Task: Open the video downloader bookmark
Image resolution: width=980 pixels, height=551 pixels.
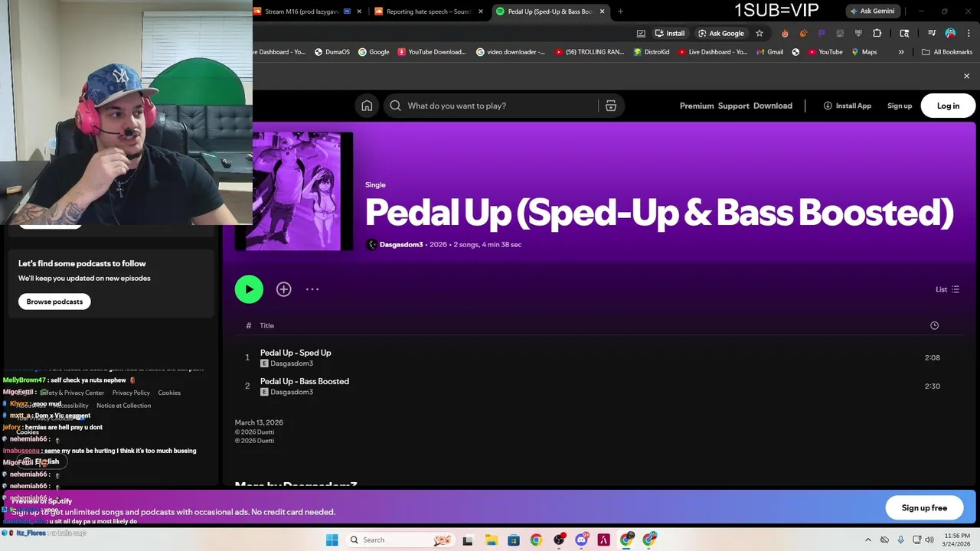Action: [x=511, y=52]
